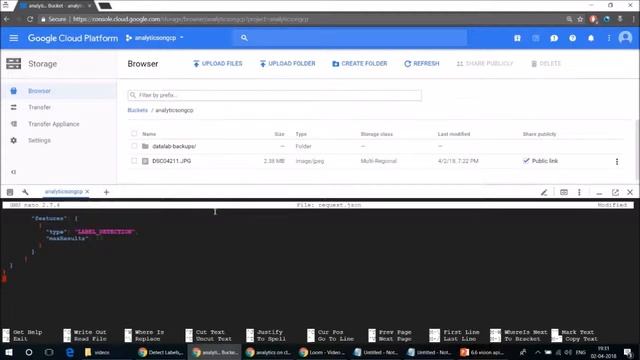Click the Storage product icon
640x360 pixels.
click(x=13, y=64)
